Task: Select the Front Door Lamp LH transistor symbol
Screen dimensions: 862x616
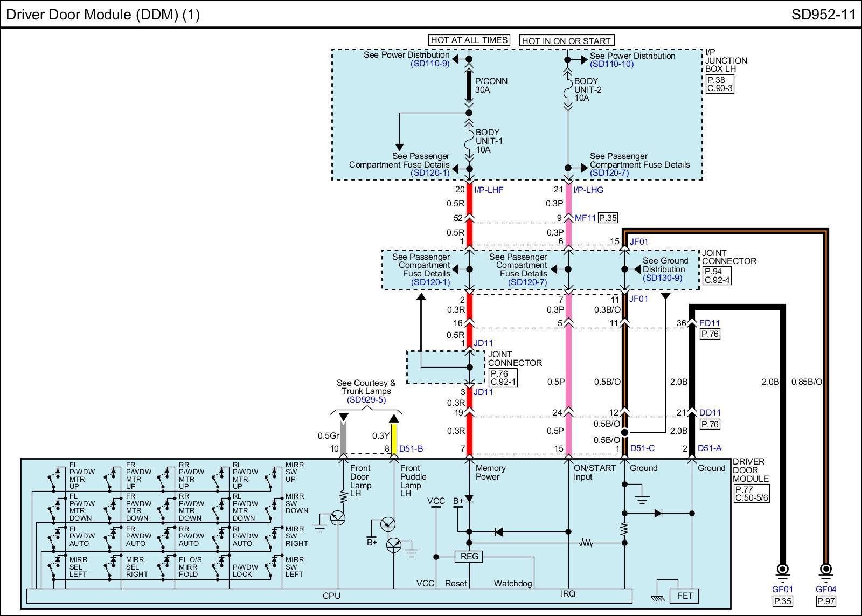Action: [x=338, y=518]
